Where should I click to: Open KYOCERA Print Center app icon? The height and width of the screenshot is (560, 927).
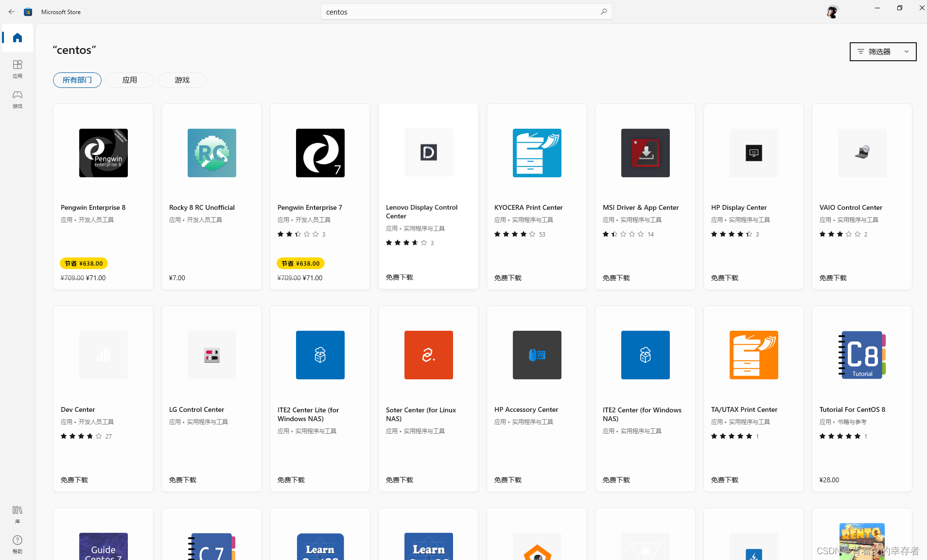coord(537,153)
